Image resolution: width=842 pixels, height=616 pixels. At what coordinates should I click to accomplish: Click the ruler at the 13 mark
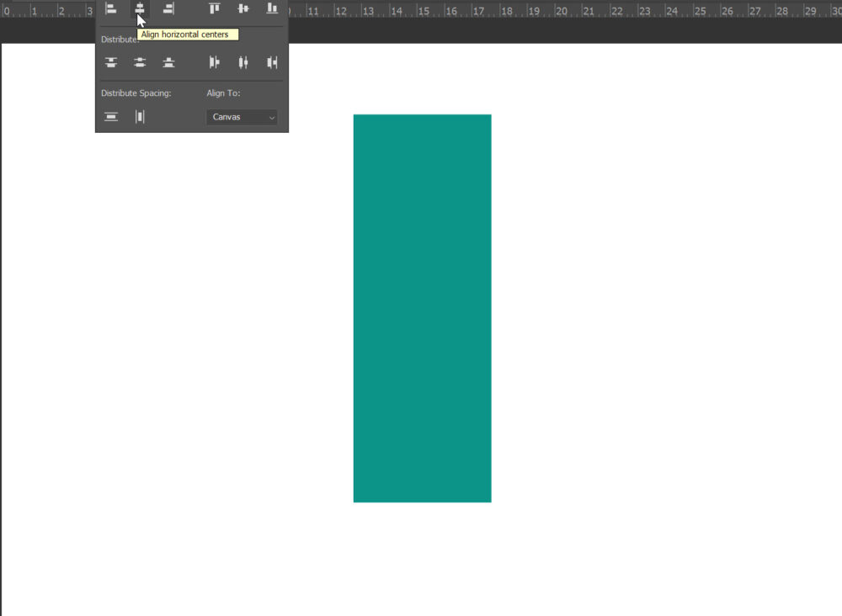(x=368, y=12)
